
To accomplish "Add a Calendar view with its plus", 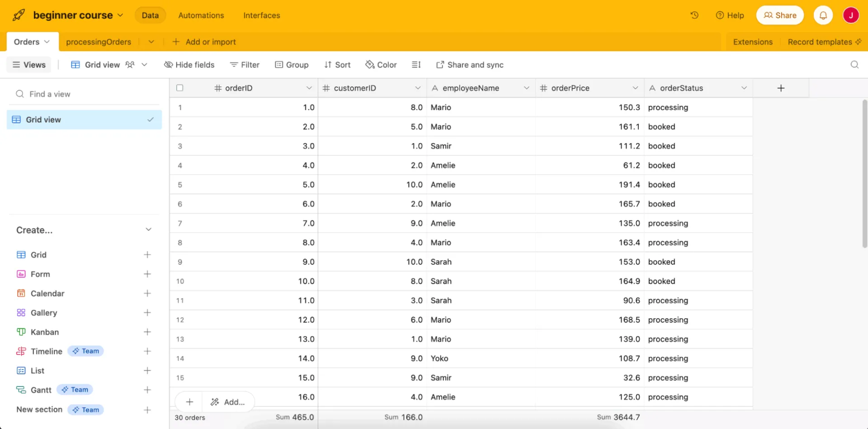I will pos(147,294).
